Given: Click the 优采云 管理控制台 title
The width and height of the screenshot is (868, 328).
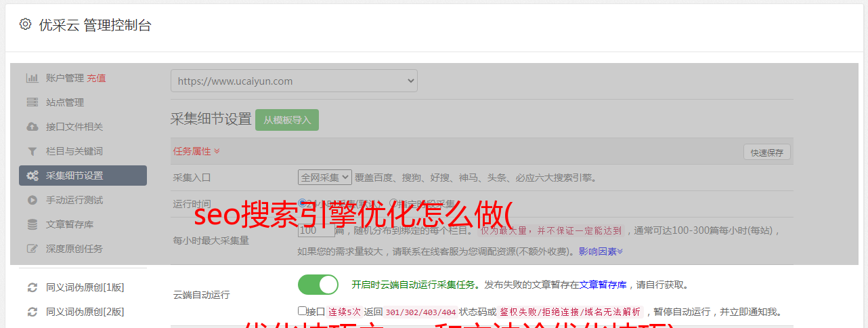Looking at the screenshot, I should 95,25.
